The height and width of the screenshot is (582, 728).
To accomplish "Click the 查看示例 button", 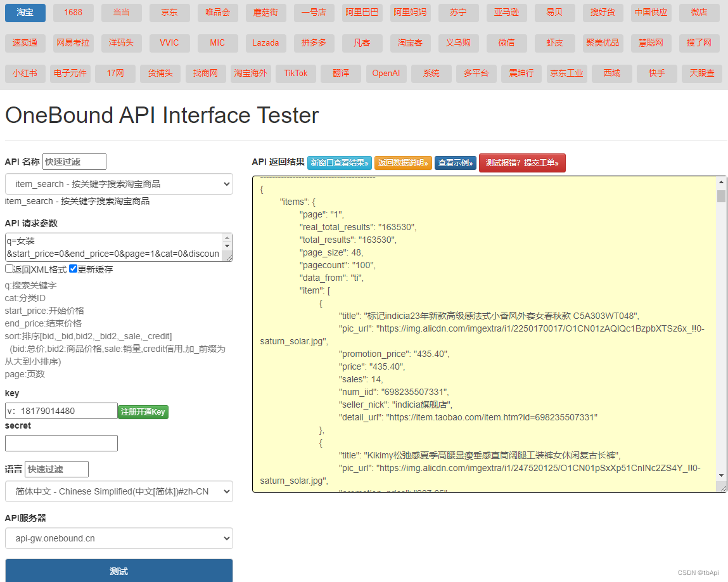I will (x=456, y=163).
